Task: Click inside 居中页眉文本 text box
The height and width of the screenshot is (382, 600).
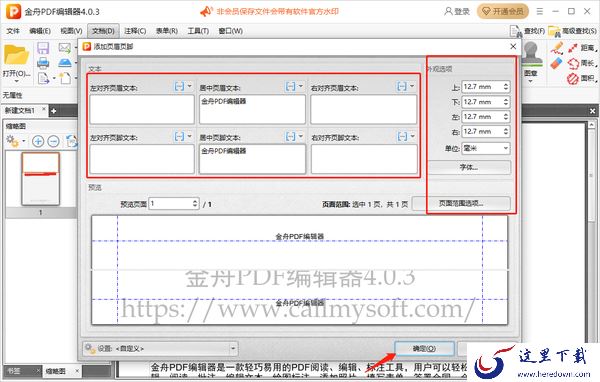Action: tap(252, 109)
